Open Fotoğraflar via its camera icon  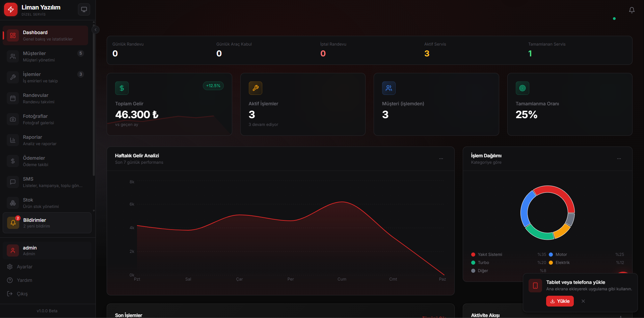click(13, 119)
